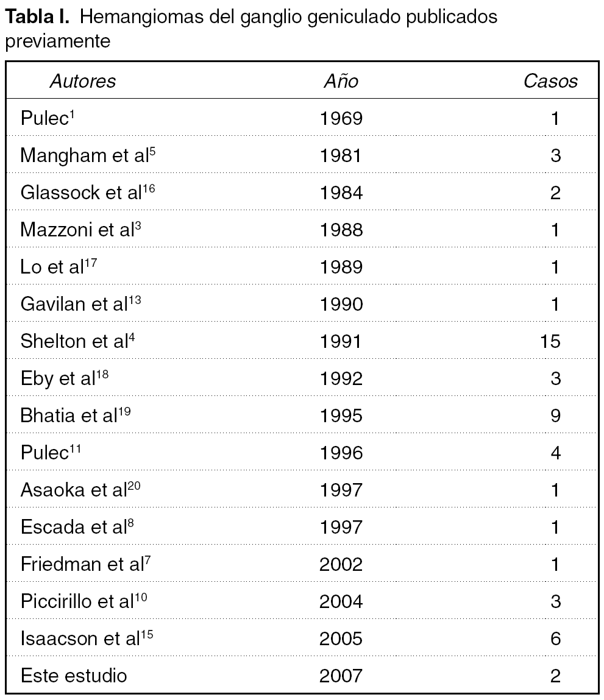
Task: Click the year 1969 cell
Action: tap(341, 118)
